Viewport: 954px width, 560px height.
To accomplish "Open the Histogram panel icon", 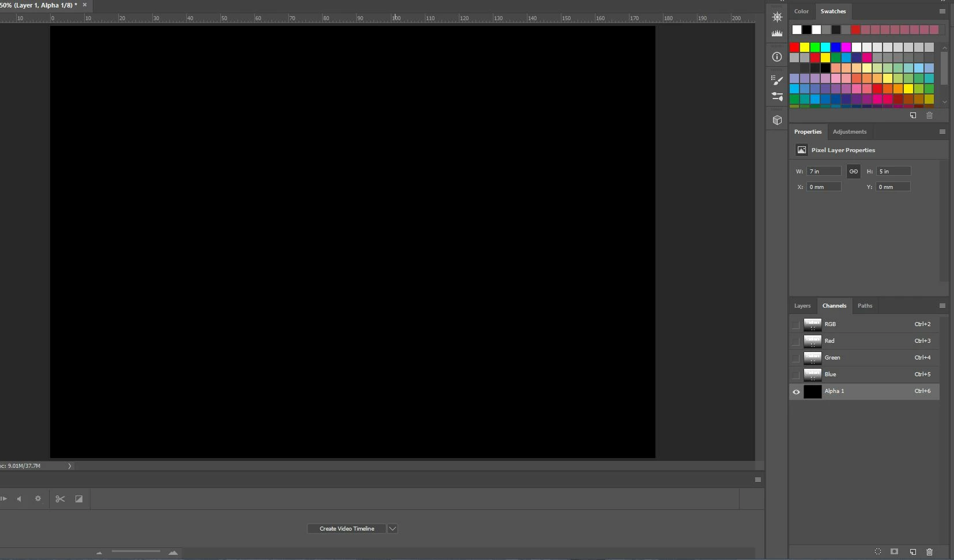I will pyautogui.click(x=777, y=33).
